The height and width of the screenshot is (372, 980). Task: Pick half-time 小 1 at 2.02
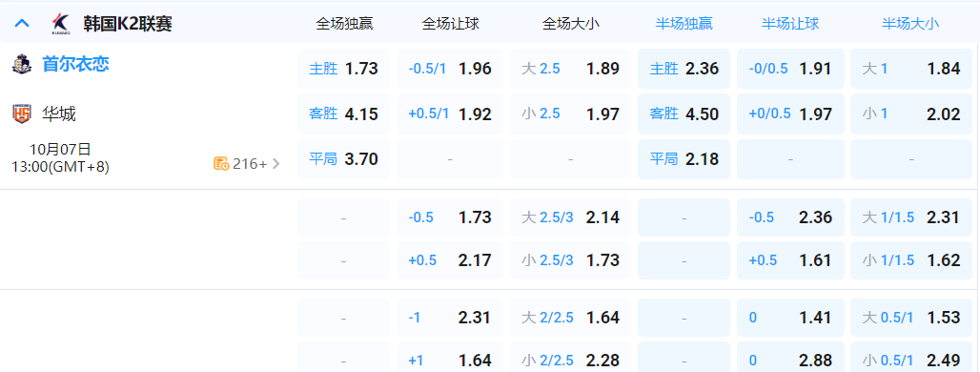coord(910,114)
